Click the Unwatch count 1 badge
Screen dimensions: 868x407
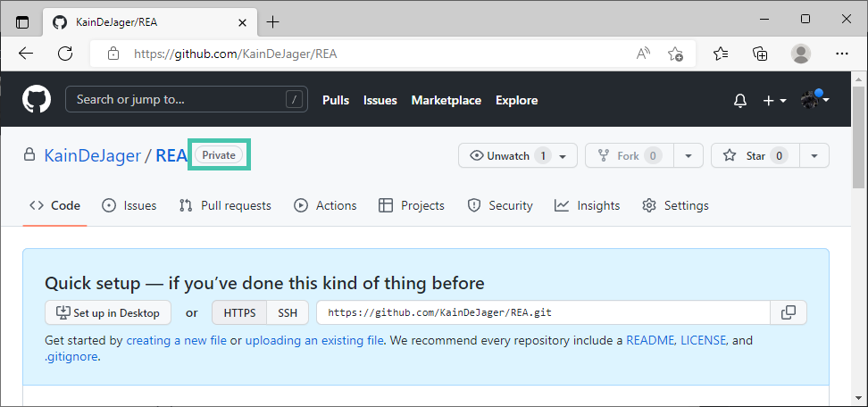pos(543,156)
